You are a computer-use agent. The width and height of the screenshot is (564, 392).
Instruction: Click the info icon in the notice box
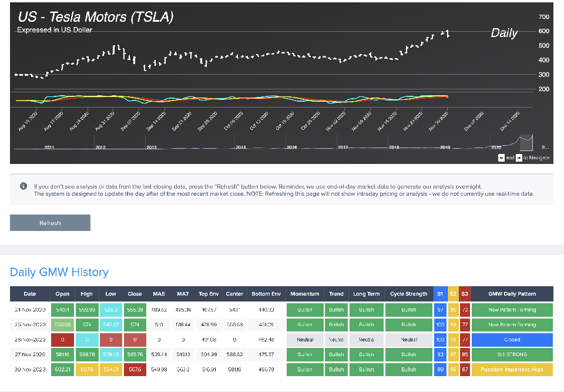pyautogui.click(x=23, y=186)
